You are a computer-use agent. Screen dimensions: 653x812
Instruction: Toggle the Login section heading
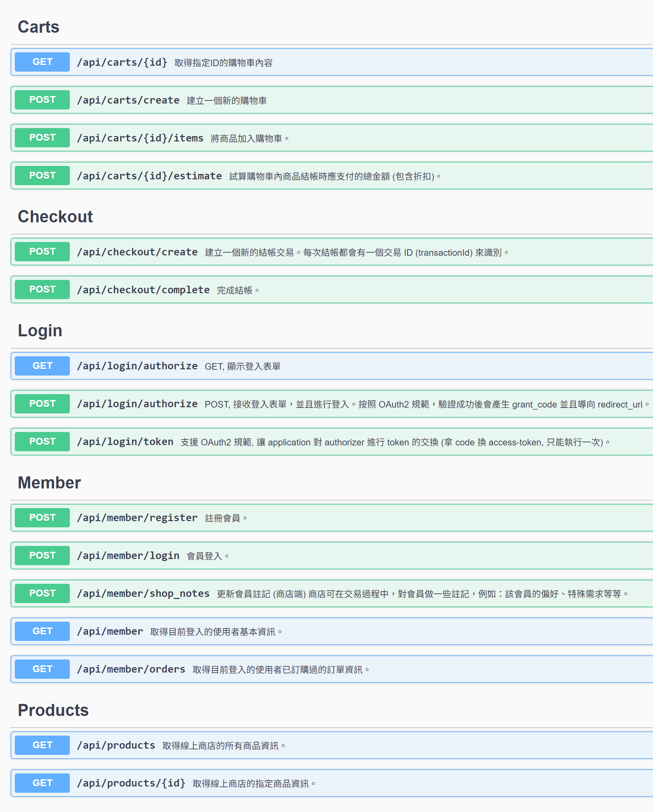click(x=40, y=331)
